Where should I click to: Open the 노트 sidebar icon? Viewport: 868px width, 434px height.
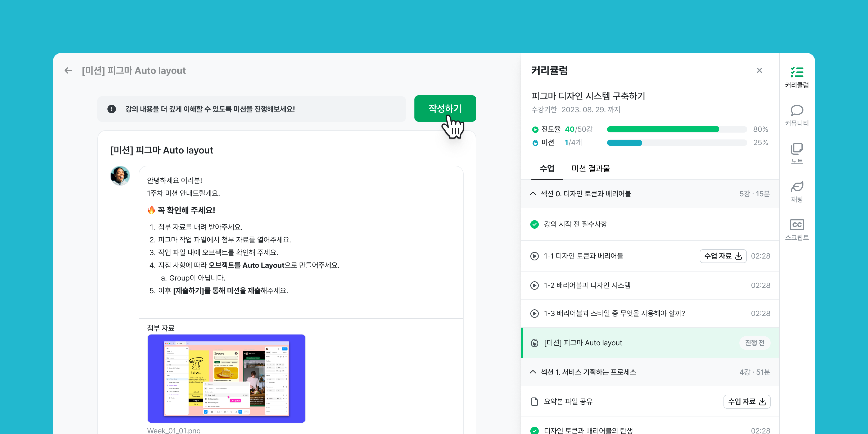pos(797,154)
